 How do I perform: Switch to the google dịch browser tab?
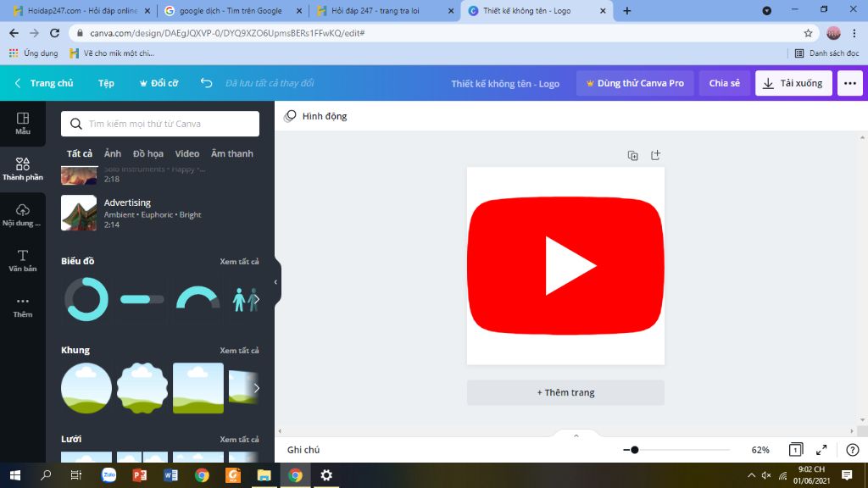232,10
